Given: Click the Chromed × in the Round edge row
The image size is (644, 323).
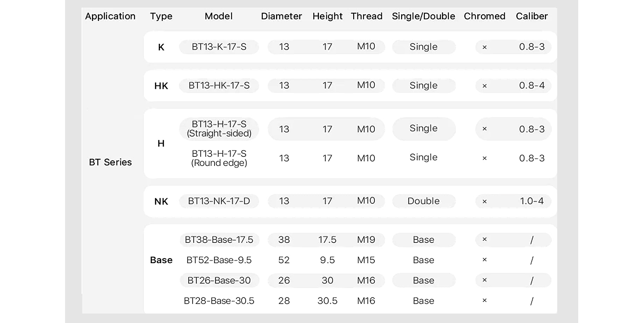Looking at the screenshot, I should click(484, 159).
